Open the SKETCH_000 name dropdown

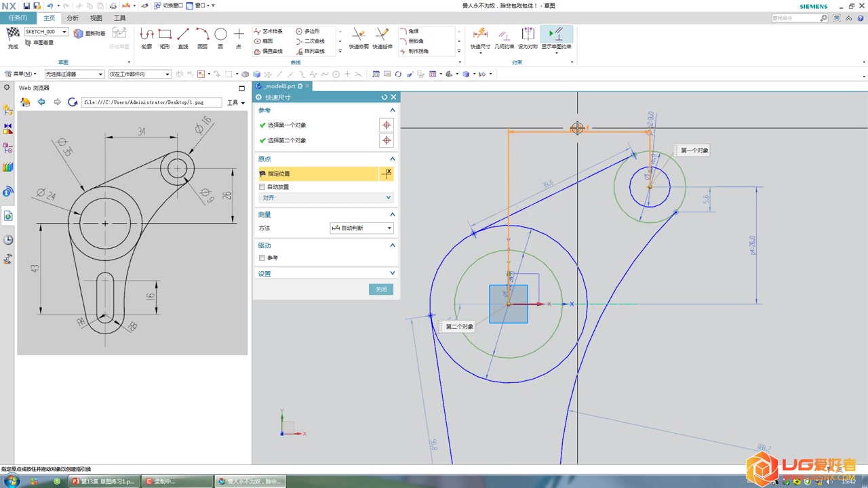point(65,32)
